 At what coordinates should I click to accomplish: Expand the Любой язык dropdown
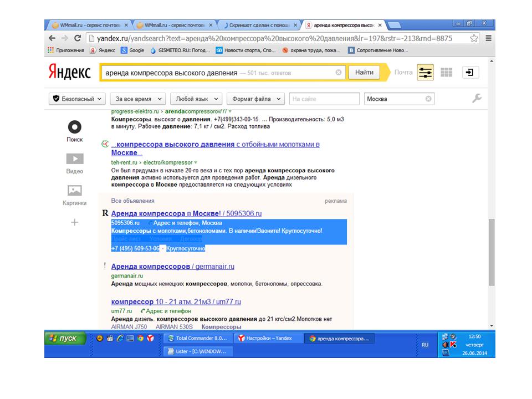pos(196,99)
